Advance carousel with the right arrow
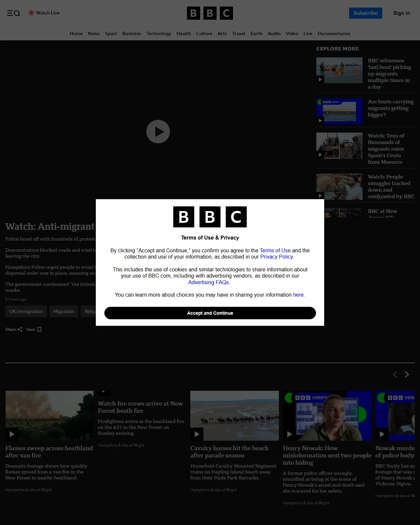This screenshot has height=525, width=420. tap(407, 374)
